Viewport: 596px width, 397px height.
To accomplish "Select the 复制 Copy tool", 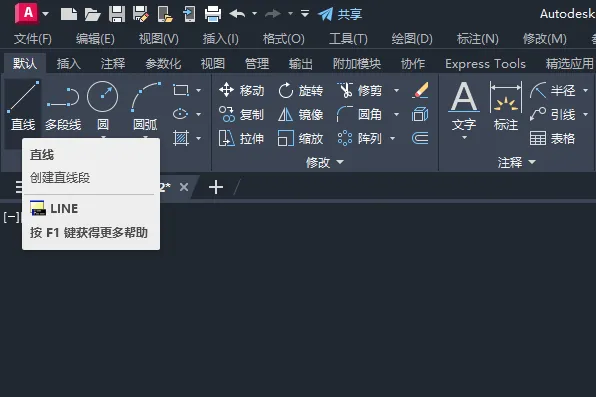I will click(241, 114).
